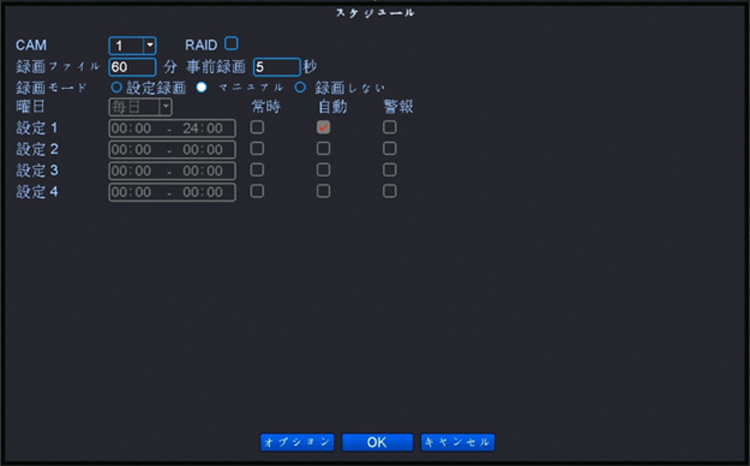750x466 pixels.
Task: Click the 自動 column header
Action: [x=332, y=106]
